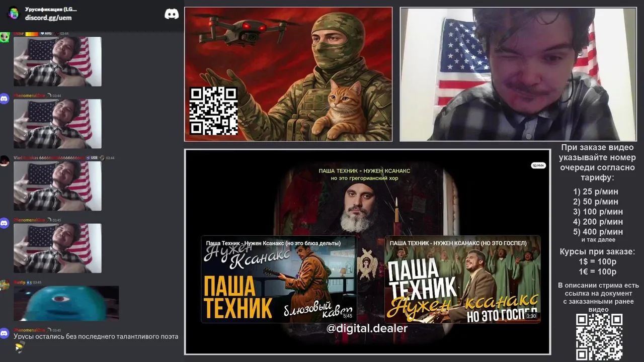
Task: Click the Rusty user avatar in chat
Action: pyautogui.click(x=5, y=285)
